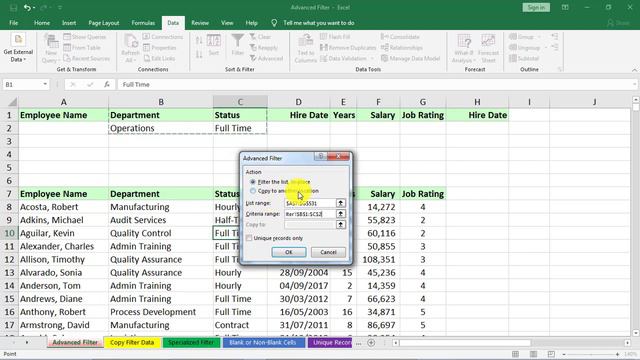Collapse dialog via Criteria range selector icon
The width and height of the screenshot is (640, 360).
(x=340, y=214)
